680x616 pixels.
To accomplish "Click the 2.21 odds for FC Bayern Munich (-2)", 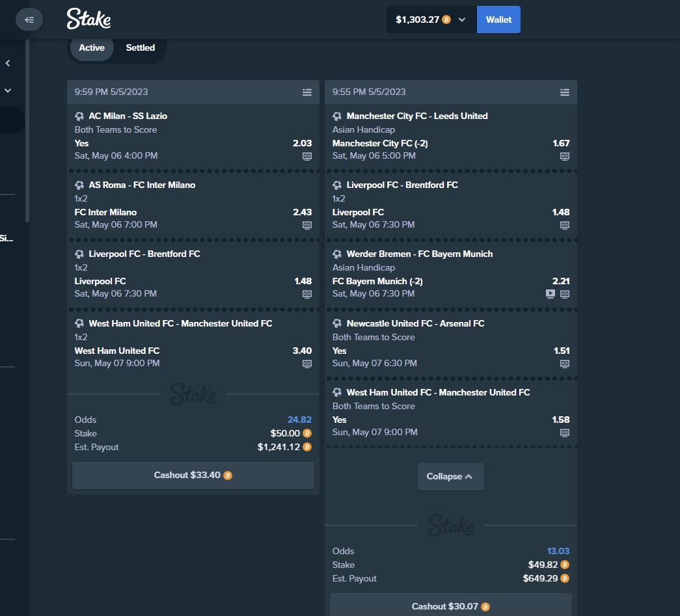I will click(561, 282).
